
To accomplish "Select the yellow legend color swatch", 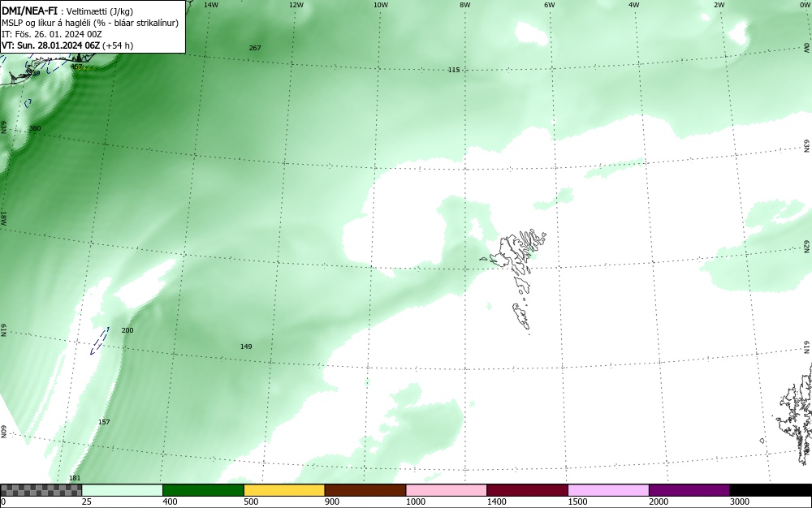I will (x=284, y=490).
